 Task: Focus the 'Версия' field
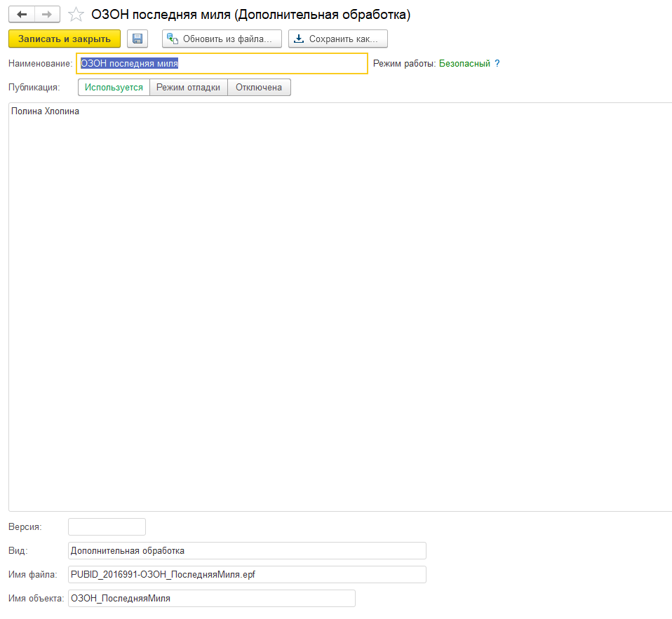(x=107, y=527)
